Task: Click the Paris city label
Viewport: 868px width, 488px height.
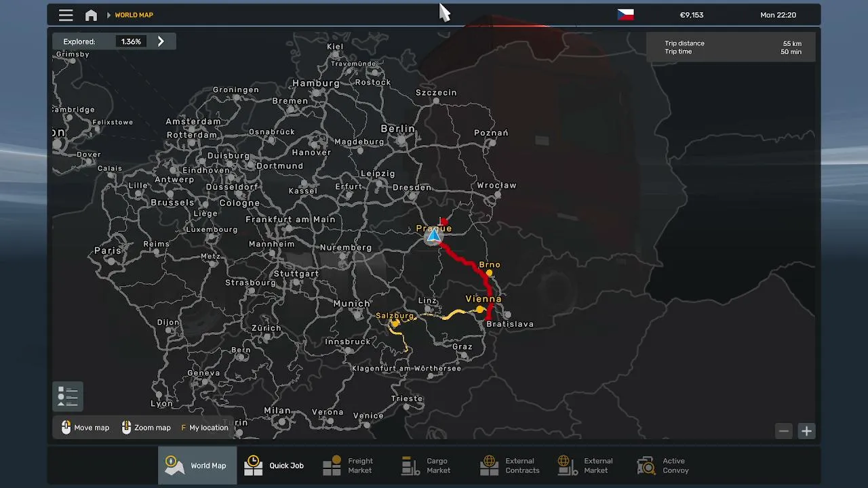Action: point(108,251)
